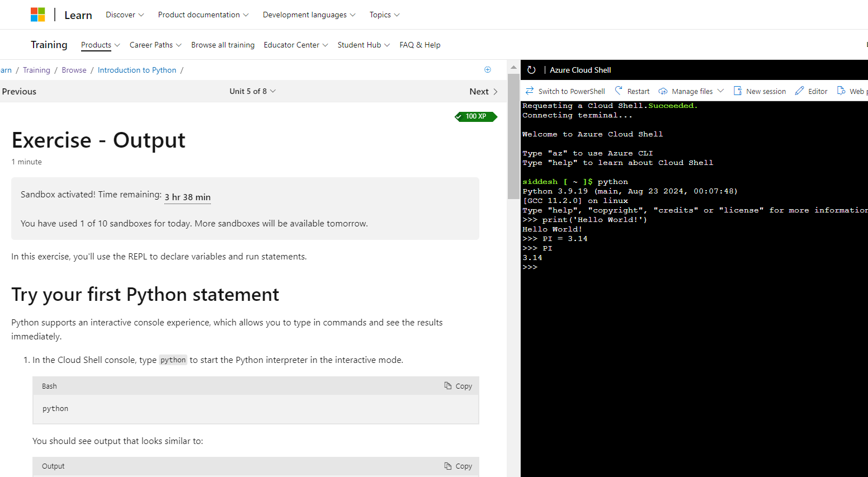Go to the Previous unit
Viewport: 868px width, 477px height.
[x=19, y=91]
